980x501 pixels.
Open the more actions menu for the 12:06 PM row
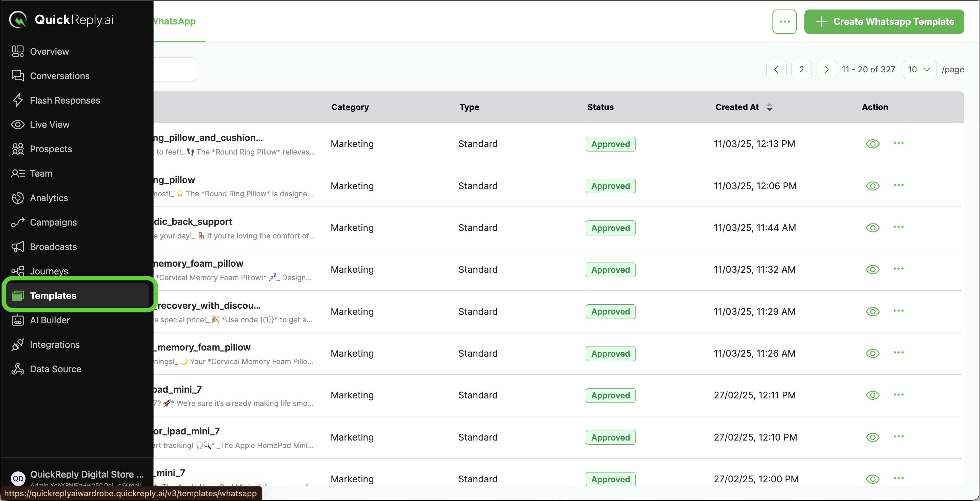(x=898, y=185)
